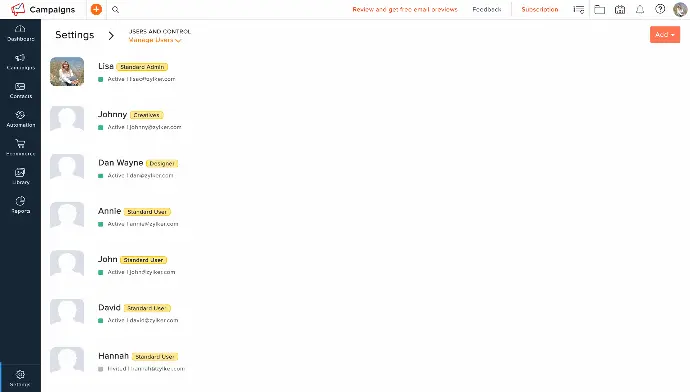Click the Feedback link
The width and height of the screenshot is (690, 392).
coord(487,9)
